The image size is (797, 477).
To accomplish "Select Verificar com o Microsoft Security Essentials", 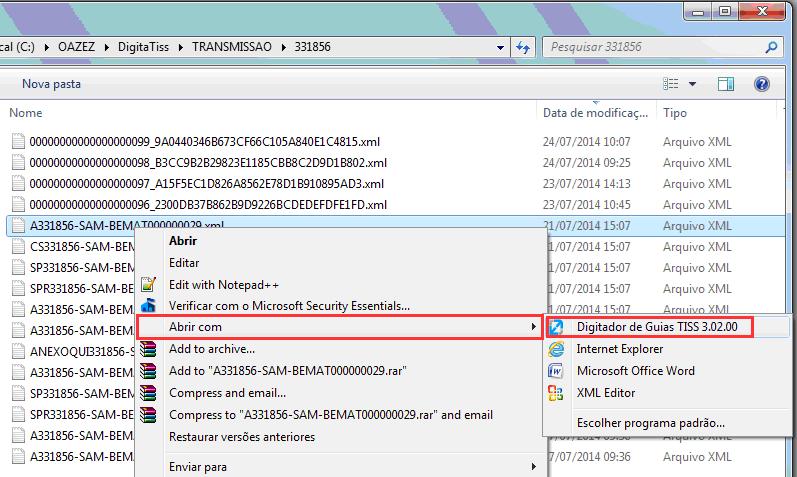I will coord(289,306).
